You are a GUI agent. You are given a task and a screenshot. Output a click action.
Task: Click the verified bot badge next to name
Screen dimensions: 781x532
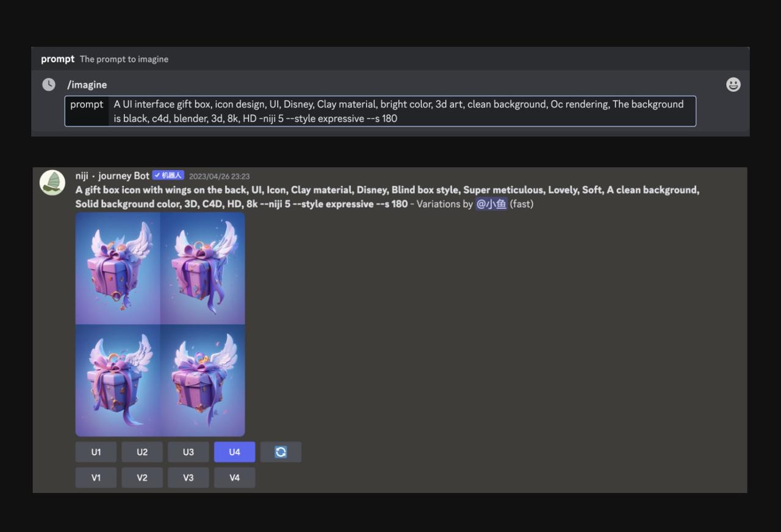pyautogui.click(x=168, y=176)
